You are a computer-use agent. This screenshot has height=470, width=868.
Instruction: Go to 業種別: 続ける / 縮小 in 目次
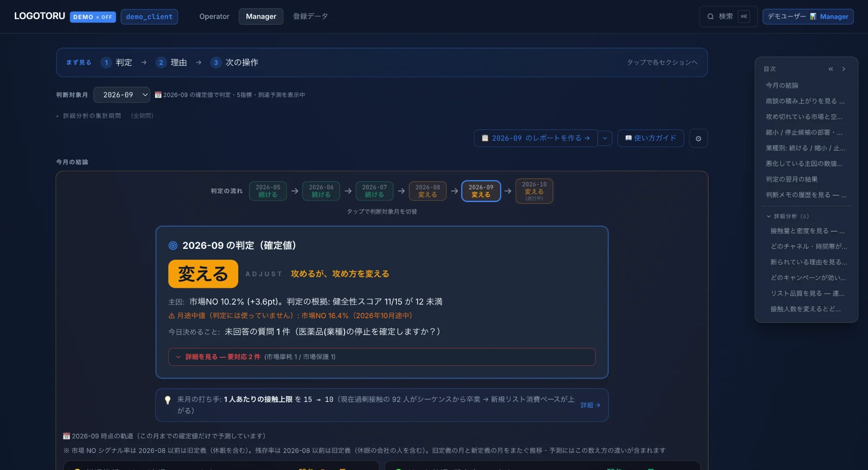[x=806, y=148]
